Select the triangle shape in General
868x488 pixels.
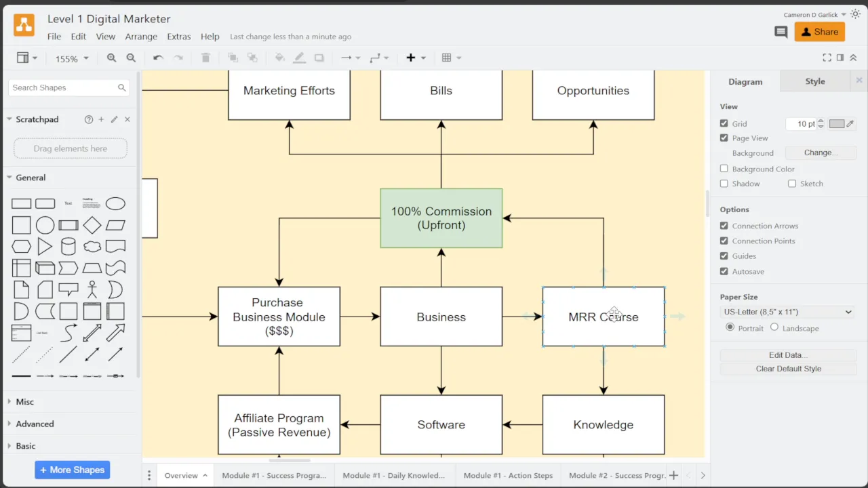45,247
